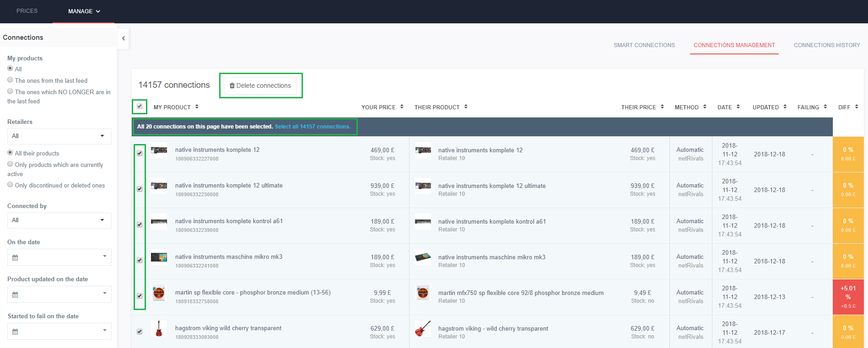
Task: Open retailer thumbnail for martin mfx750 strings
Action: coord(423,293)
